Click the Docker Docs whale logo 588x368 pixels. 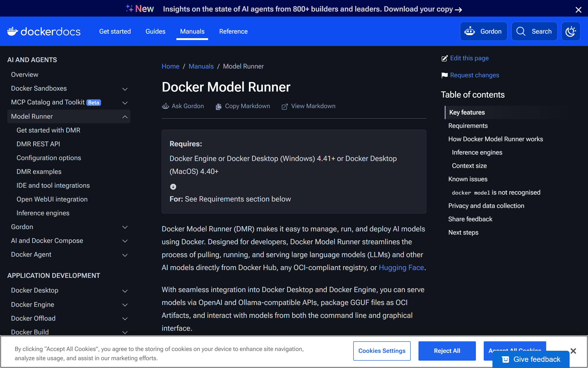click(x=44, y=32)
